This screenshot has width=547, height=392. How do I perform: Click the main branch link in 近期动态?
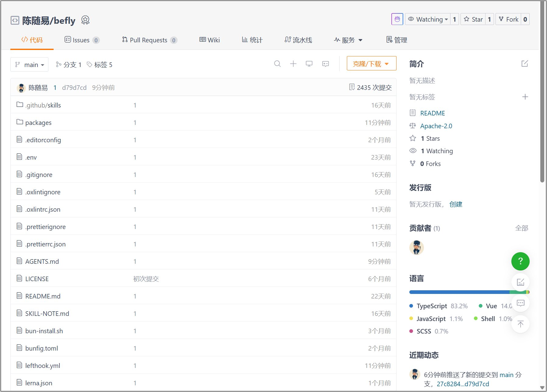(x=506, y=375)
